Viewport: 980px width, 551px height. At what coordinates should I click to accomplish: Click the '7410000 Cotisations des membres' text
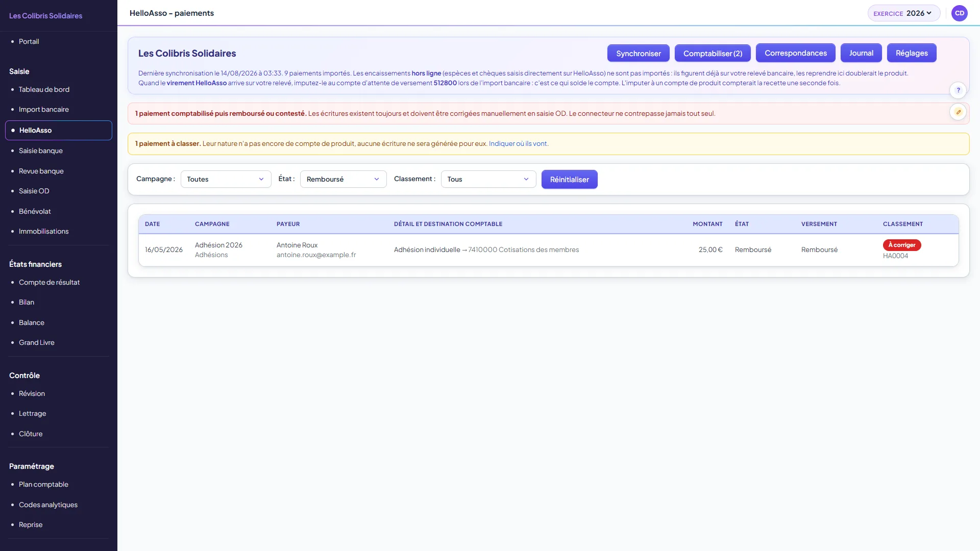click(523, 250)
